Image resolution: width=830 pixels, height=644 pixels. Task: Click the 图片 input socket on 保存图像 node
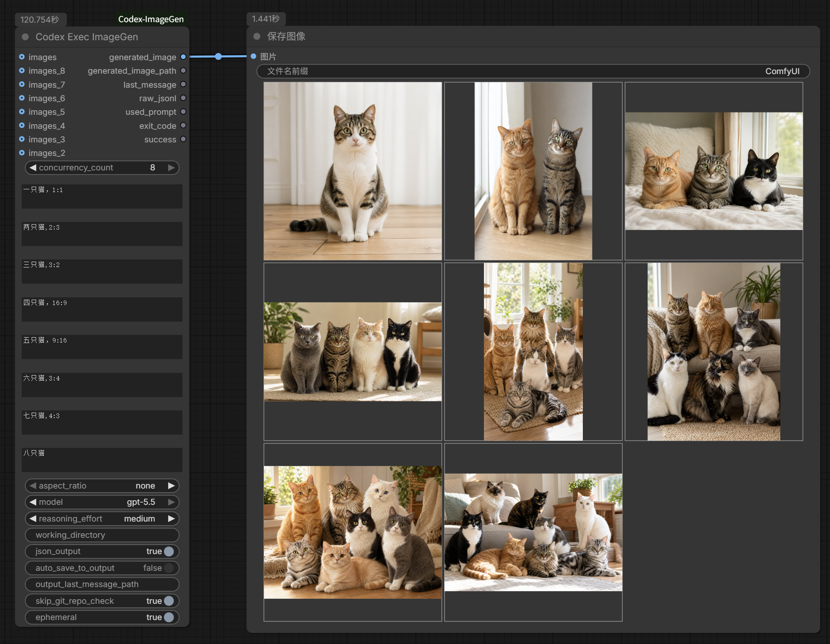point(253,56)
